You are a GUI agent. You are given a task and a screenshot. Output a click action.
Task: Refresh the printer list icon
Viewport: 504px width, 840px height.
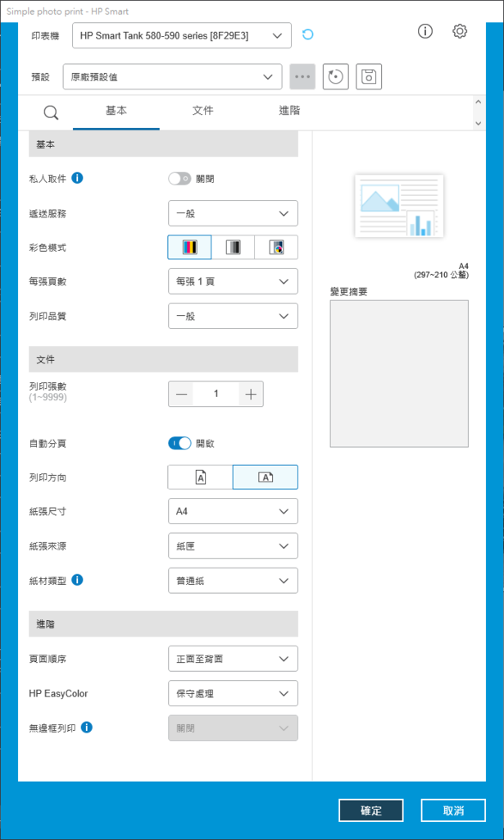(x=307, y=35)
